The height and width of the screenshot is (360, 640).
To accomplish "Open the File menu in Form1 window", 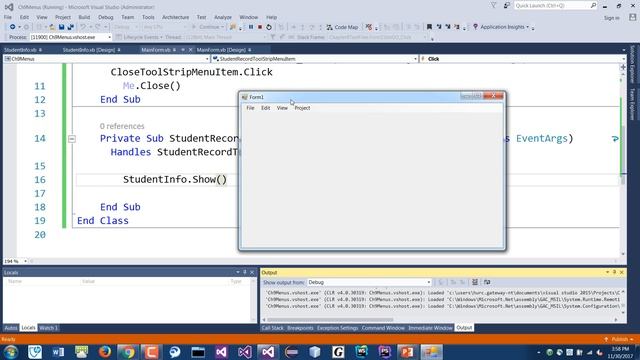I will 250,108.
